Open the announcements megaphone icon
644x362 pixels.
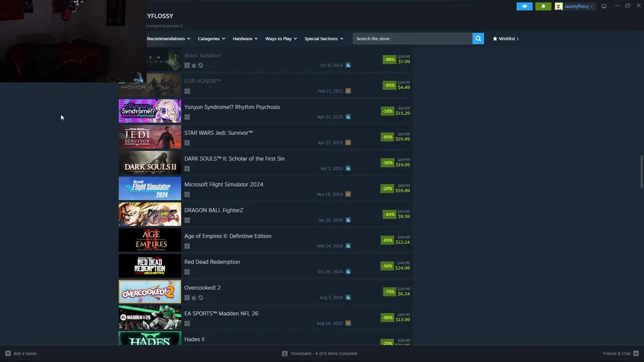pos(524,6)
